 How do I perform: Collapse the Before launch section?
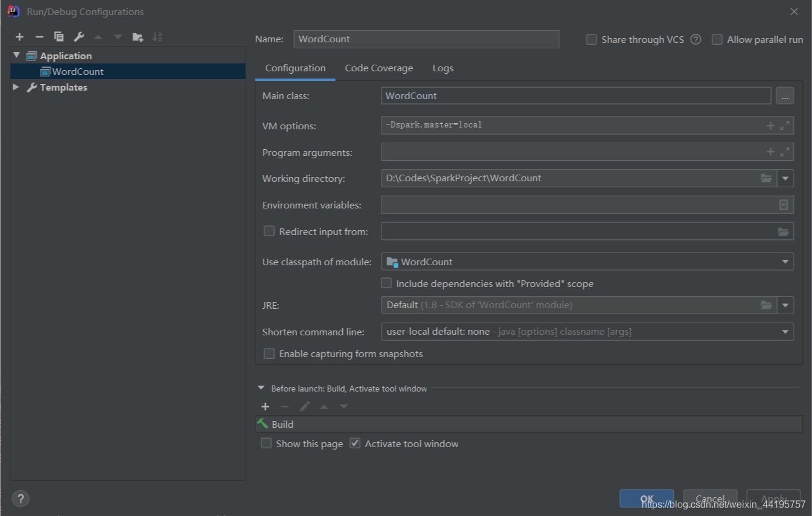[x=261, y=389]
